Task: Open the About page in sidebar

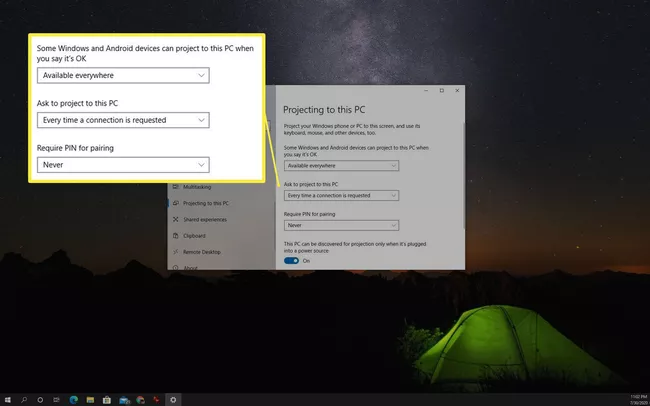Action: pos(190,267)
